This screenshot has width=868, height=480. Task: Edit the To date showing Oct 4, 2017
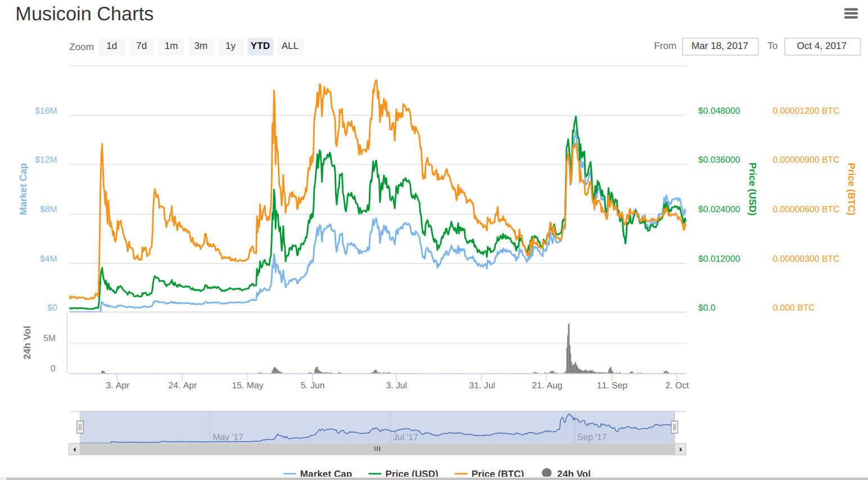tap(822, 46)
